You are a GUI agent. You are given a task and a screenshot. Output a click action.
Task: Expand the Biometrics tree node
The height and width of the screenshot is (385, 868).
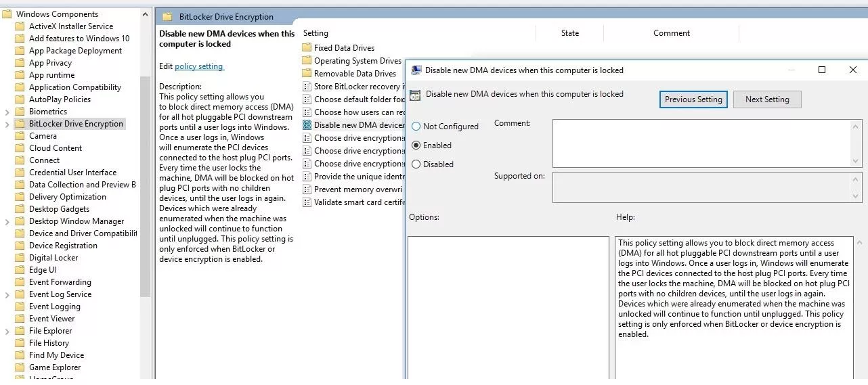(7, 112)
